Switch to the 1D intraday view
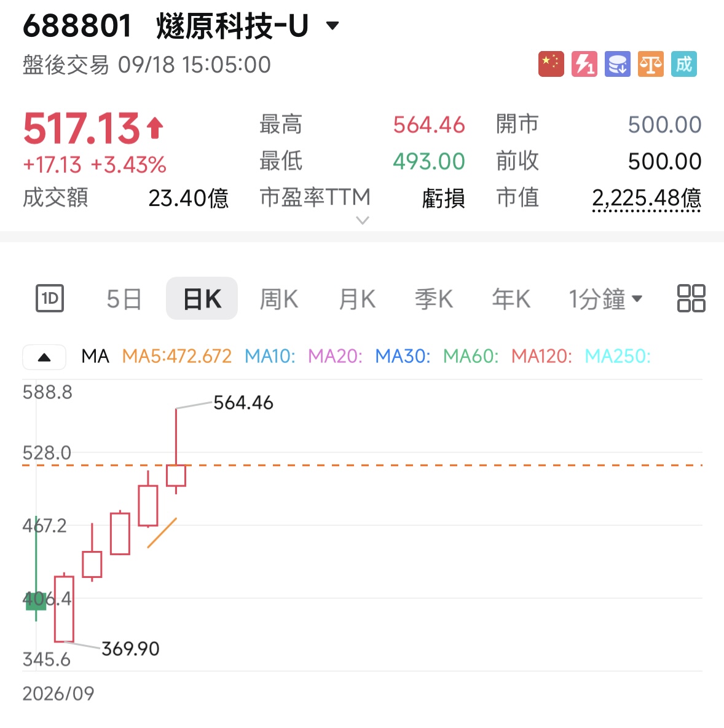This screenshot has height=728, width=724. click(50, 298)
